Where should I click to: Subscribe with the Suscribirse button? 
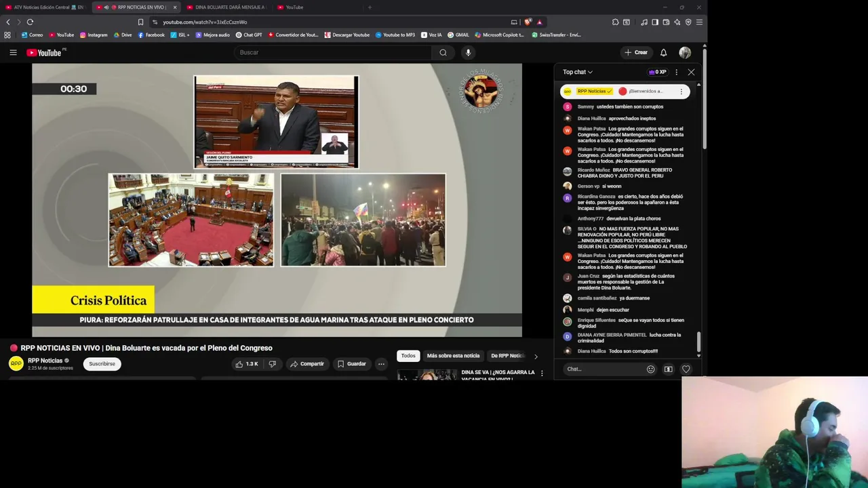pos(102,364)
